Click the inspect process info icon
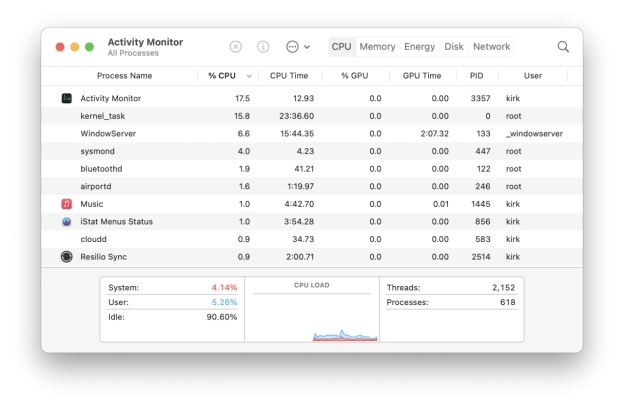The image size is (624, 407). pyautogui.click(x=264, y=47)
